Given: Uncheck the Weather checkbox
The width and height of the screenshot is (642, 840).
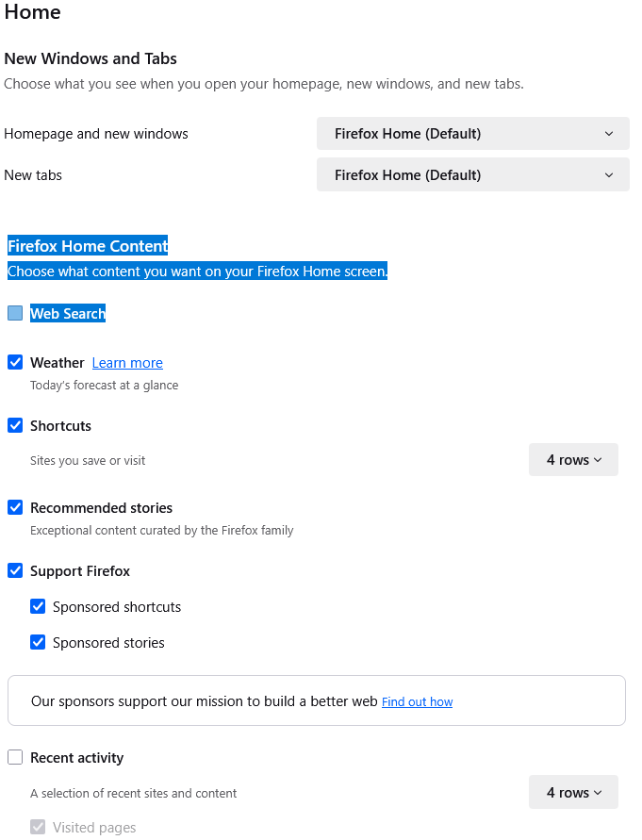Looking at the screenshot, I should point(15,363).
